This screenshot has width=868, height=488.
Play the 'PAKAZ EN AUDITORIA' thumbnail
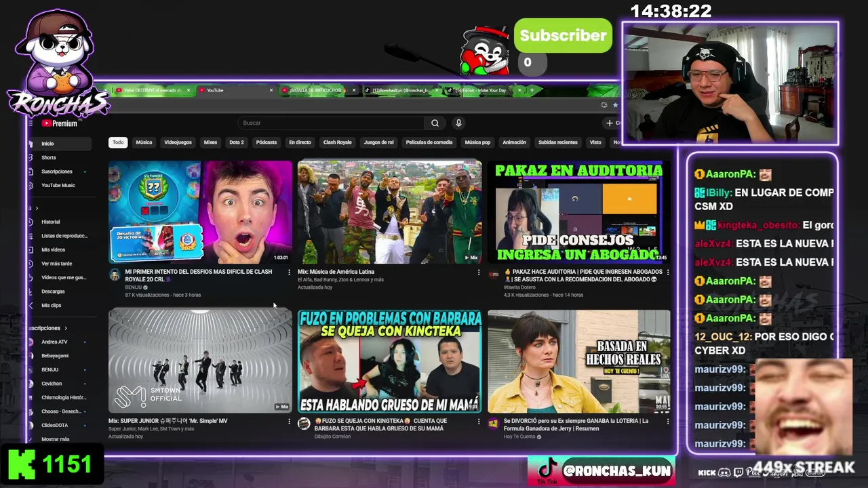[579, 212]
